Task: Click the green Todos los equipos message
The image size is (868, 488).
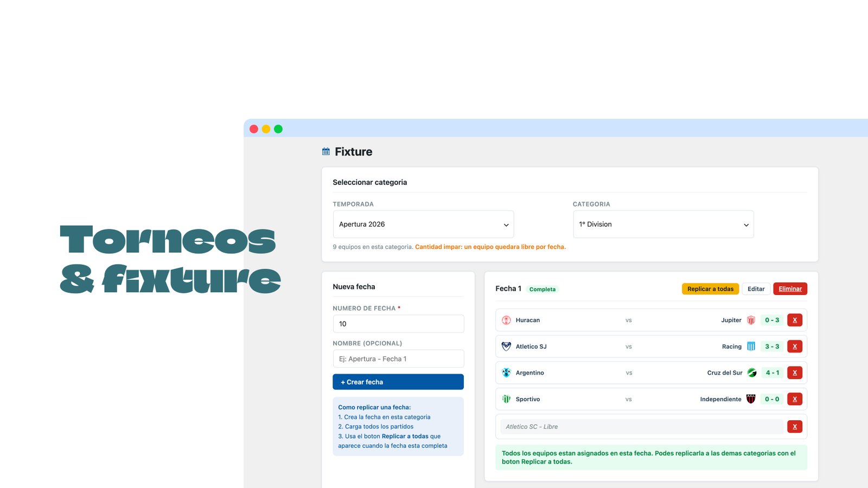Action: 651,457
